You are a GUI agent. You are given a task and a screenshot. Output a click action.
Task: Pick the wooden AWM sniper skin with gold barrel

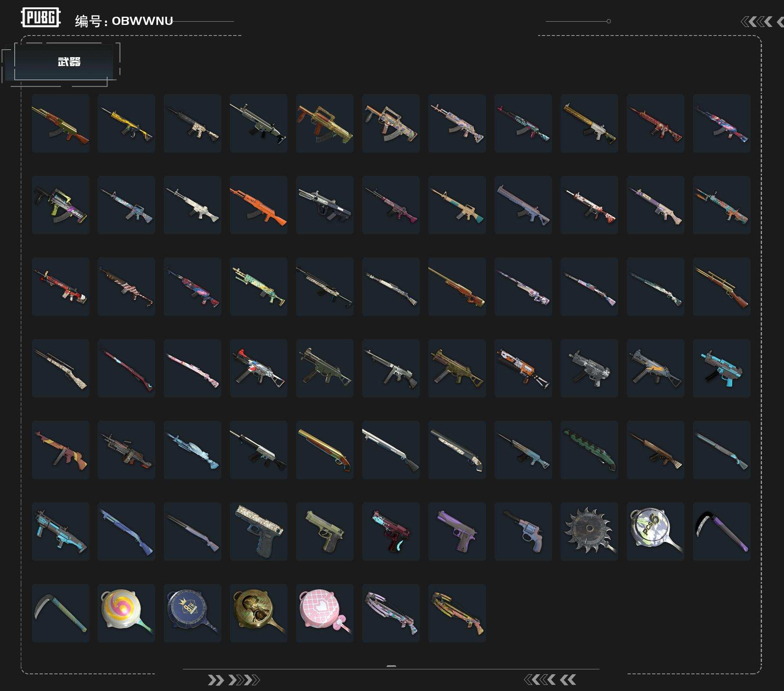tap(457, 287)
